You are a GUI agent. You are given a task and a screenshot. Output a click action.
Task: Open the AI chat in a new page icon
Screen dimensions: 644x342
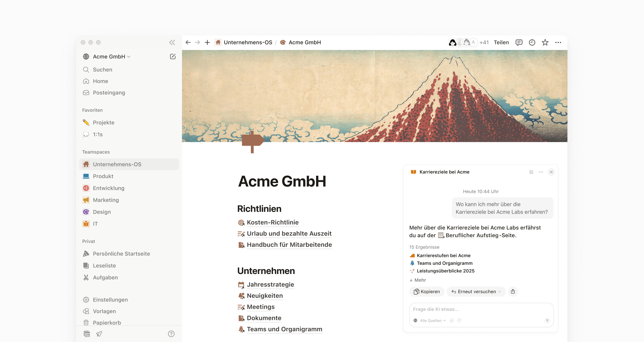point(531,172)
